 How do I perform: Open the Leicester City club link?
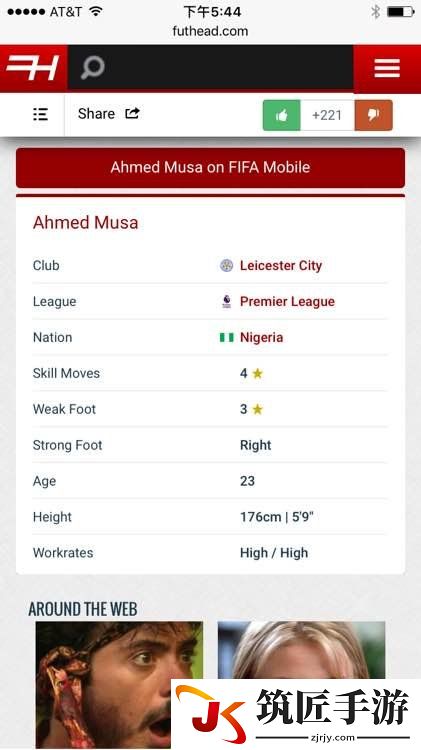point(281,265)
